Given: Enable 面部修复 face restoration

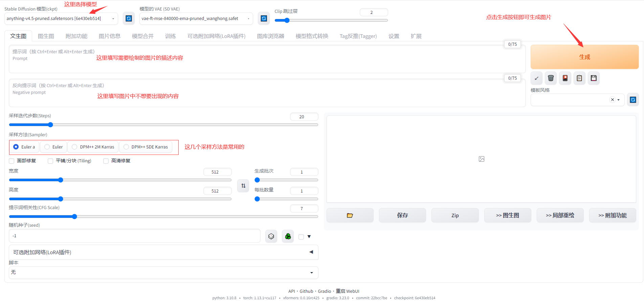Looking at the screenshot, I should (12, 161).
